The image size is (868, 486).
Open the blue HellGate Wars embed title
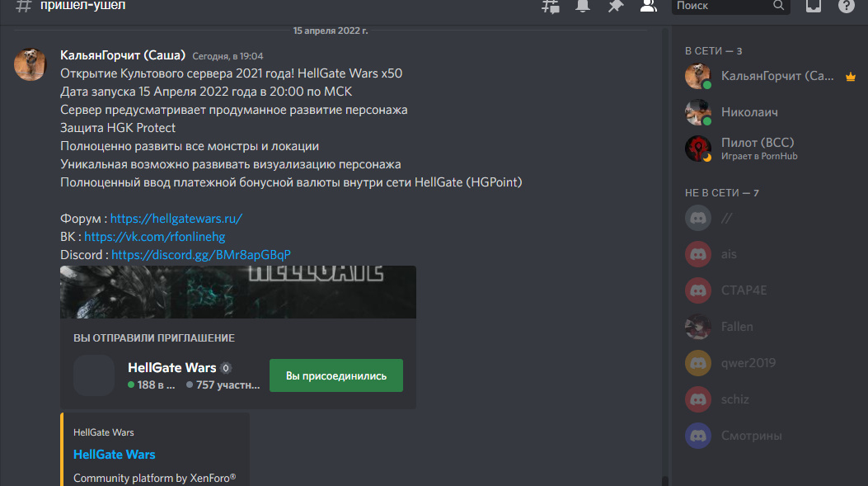[x=114, y=455]
